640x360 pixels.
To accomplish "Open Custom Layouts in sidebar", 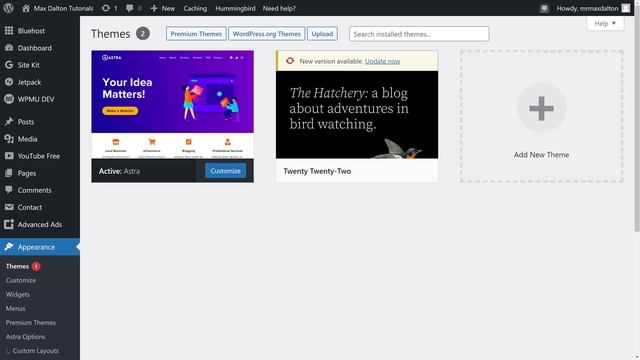I will (36, 351).
